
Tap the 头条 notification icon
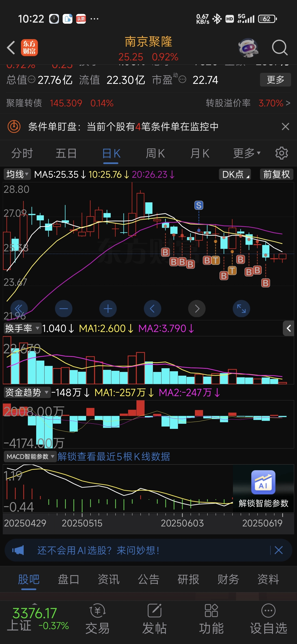click(81, 19)
